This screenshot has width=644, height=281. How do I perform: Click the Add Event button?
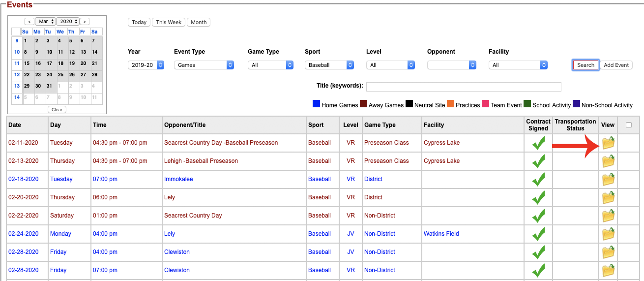616,65
